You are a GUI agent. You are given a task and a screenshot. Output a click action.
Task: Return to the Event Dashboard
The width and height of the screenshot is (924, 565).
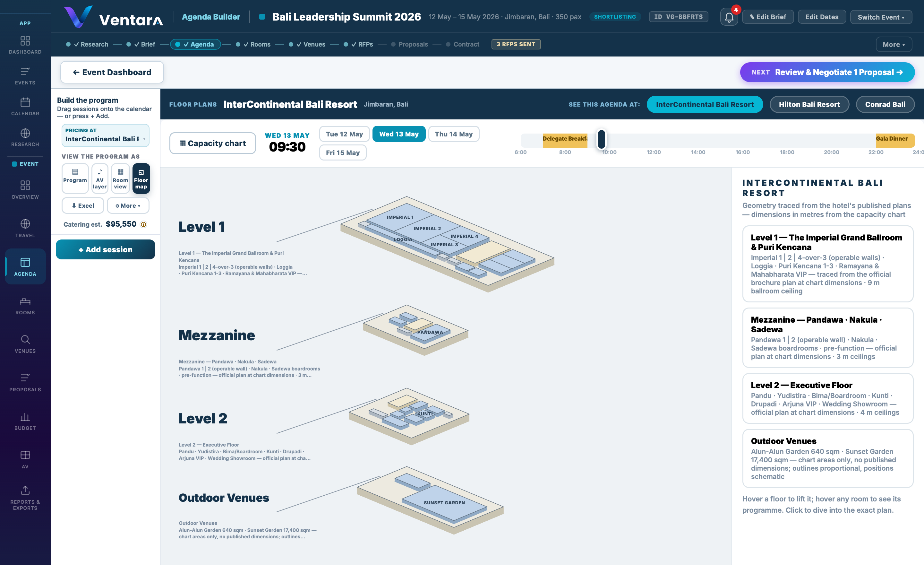pyautogui.click(x=112, y=72)
